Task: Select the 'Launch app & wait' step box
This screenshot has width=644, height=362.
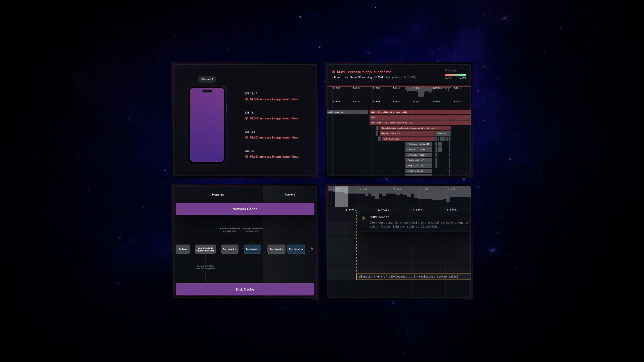Action: coord(205,249)
